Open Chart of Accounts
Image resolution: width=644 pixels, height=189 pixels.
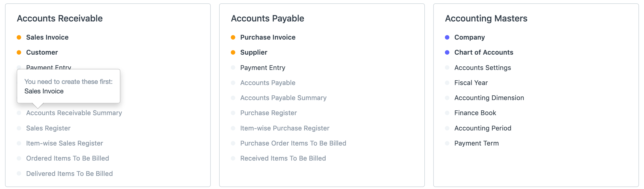click(484, 52)
